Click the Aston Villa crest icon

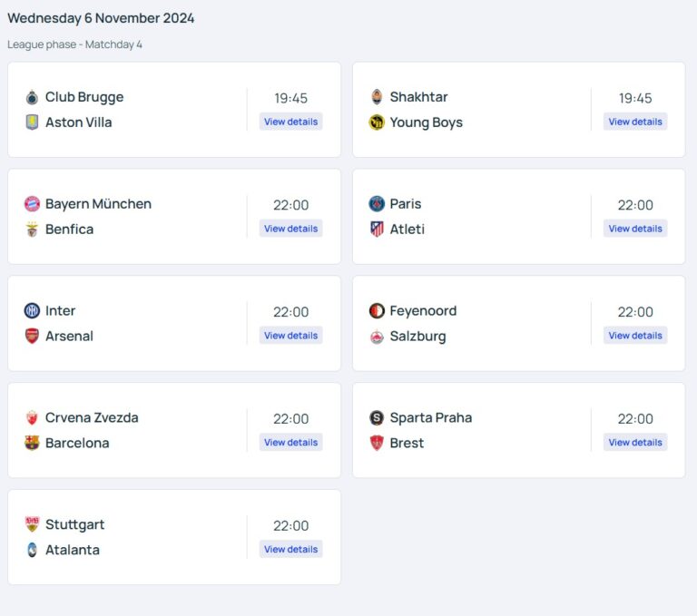click(33, 122)
